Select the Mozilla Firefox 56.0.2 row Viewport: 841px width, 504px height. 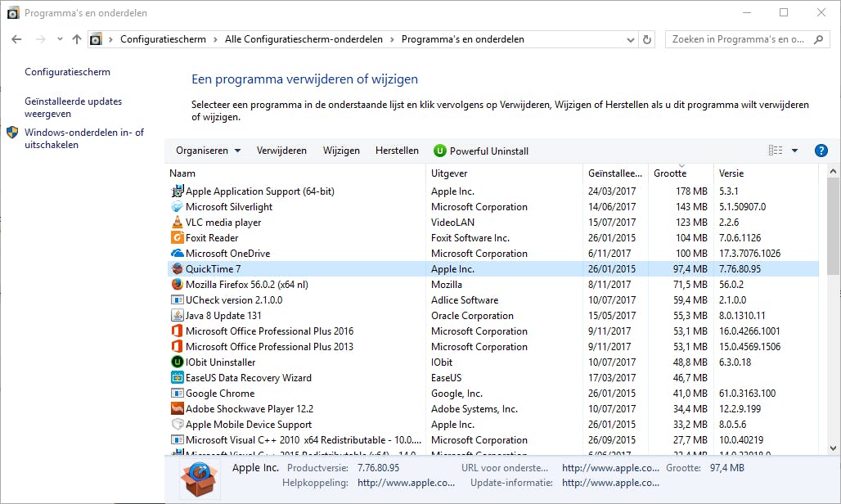coord(493,285)
